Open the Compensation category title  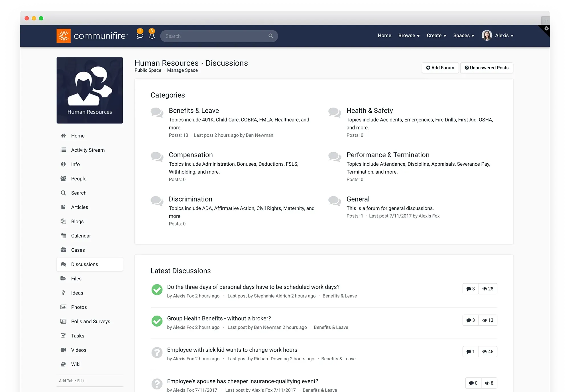coord(191,155)
